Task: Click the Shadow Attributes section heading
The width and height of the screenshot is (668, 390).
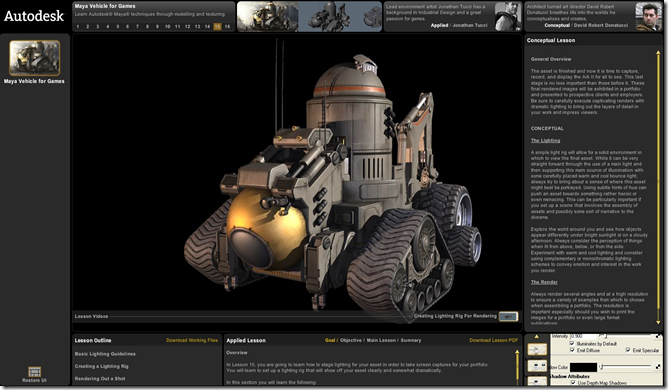Action: [569, 376]
